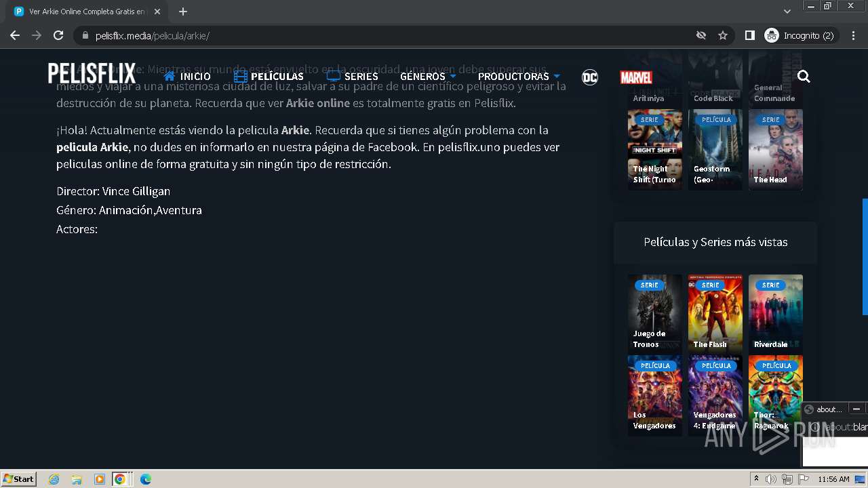Viewport: 868px width, 488px height.
Task: Close the Ver Arkie tab
Action: click(x=157, y=12)
